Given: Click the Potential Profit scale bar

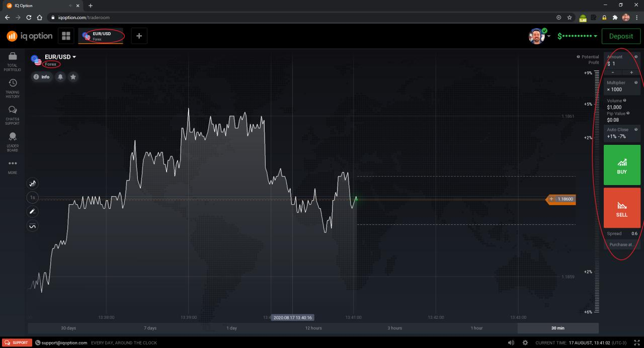Looking at the screenshot, I should click(x=597, y=191).
